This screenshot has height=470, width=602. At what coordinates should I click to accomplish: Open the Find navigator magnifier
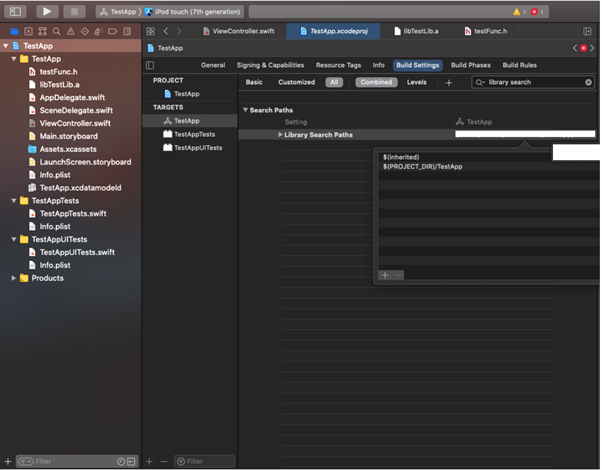(56, 31)
